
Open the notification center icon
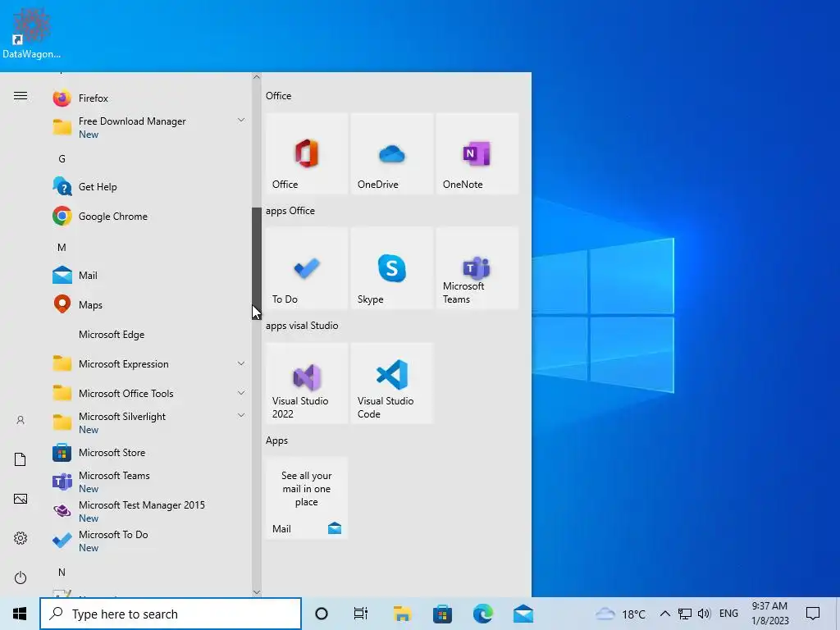pyautogui.click(x=813, y=614)
